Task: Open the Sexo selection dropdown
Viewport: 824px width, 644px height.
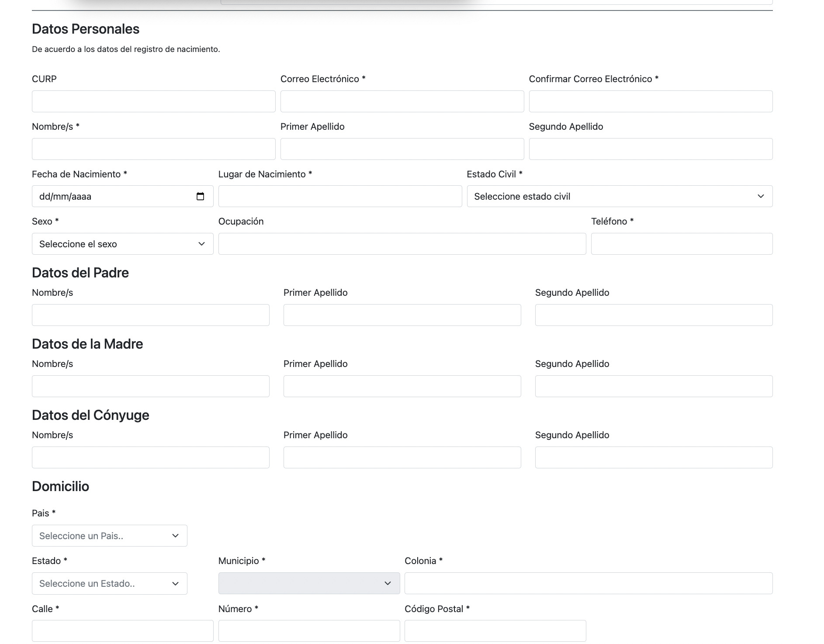Action: pyautogui.click(x=122, y=244)
